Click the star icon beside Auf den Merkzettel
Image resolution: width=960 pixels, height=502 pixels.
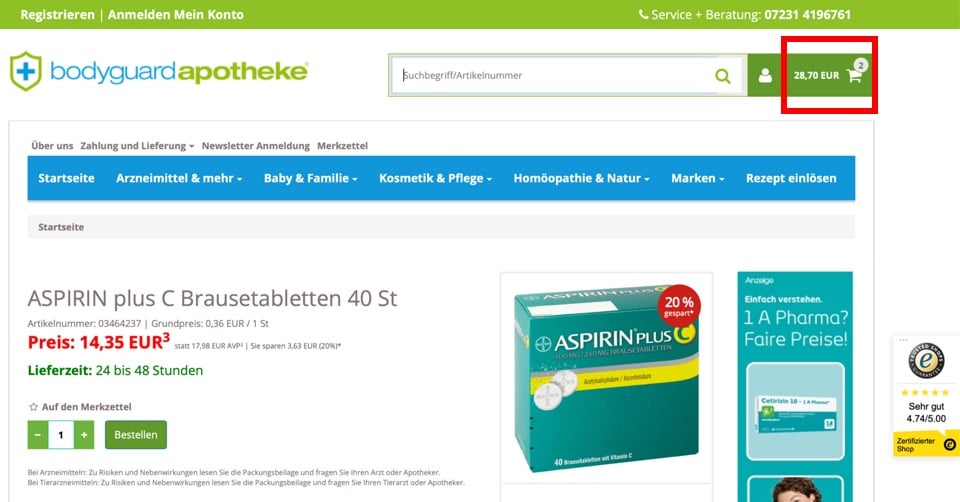[33, 406]
